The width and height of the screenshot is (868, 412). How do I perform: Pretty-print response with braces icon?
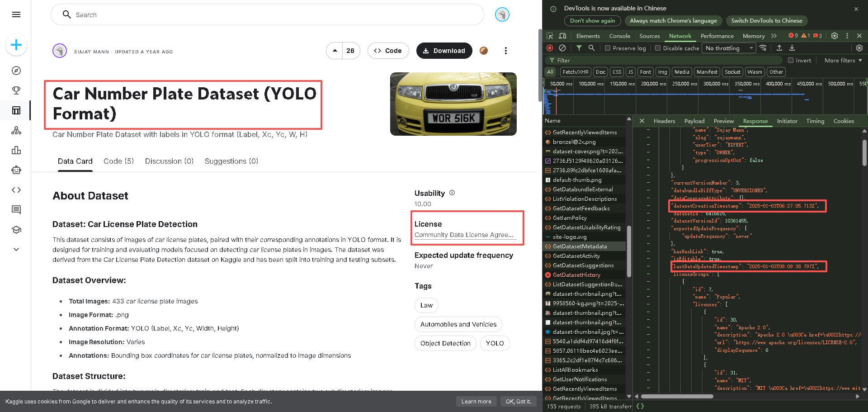(640, 406)
